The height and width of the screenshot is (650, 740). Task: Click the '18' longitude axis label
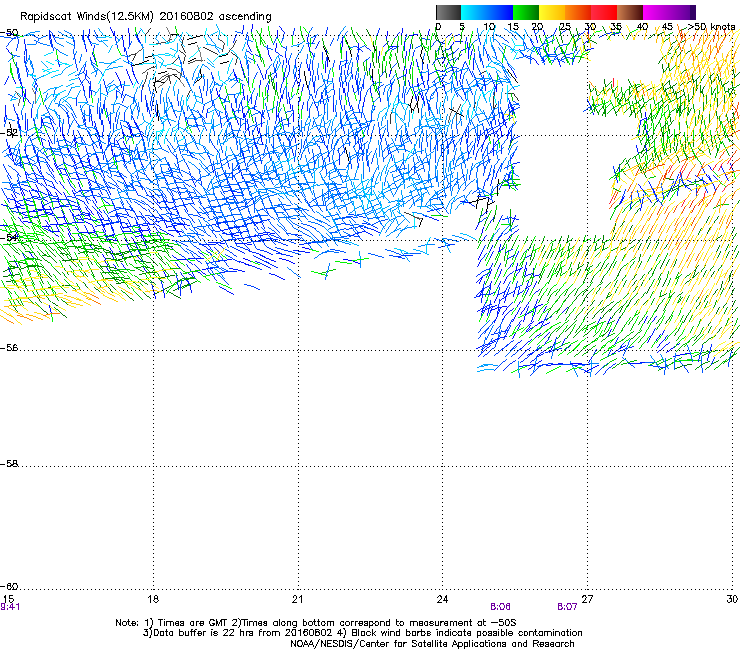153,599
